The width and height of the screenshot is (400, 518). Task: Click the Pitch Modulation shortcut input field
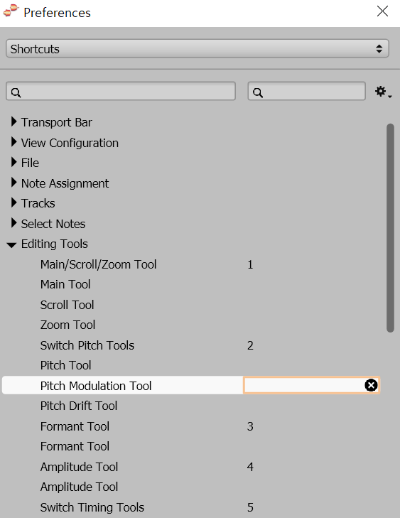pos(303,385)
